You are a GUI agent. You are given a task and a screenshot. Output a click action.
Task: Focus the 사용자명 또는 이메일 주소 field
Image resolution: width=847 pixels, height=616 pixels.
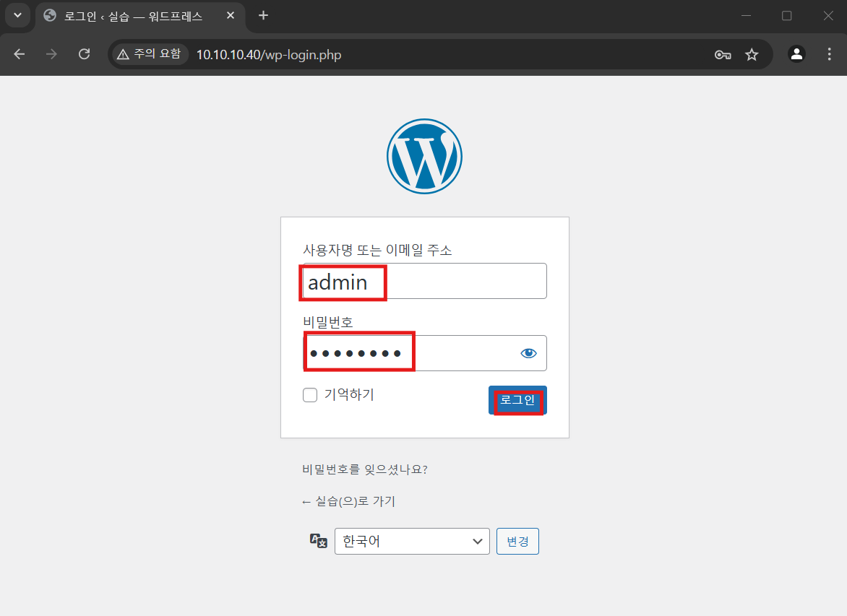click(x=424, y=281)
